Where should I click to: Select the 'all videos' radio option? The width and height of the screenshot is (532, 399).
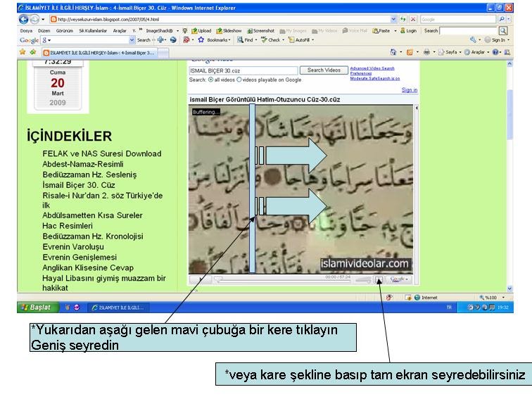pyautogui.click(x=210, y=80)
